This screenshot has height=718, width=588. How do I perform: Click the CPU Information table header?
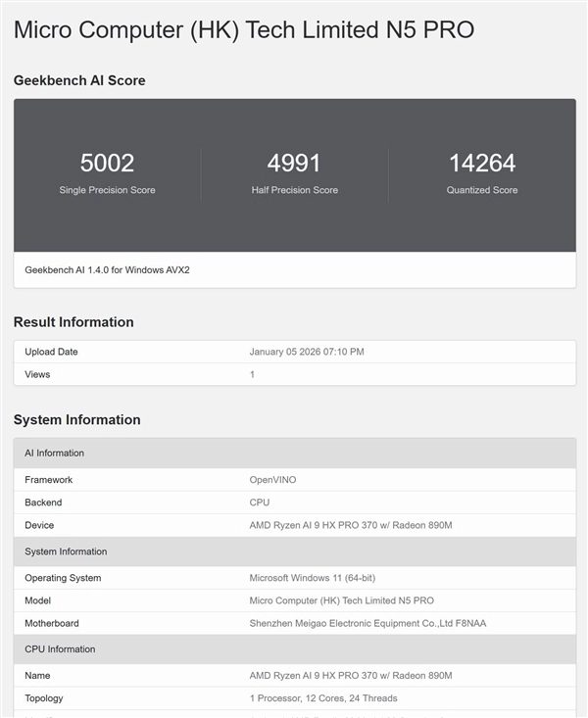(59, 649)
